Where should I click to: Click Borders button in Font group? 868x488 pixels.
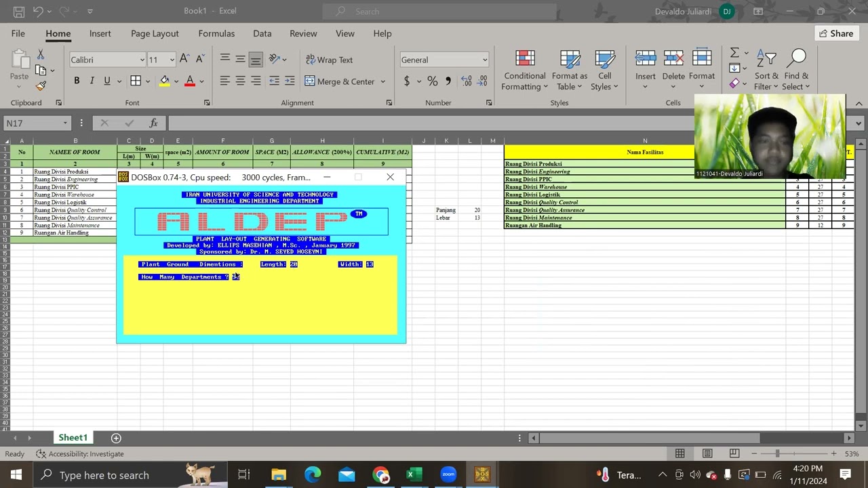coord(136,81)
